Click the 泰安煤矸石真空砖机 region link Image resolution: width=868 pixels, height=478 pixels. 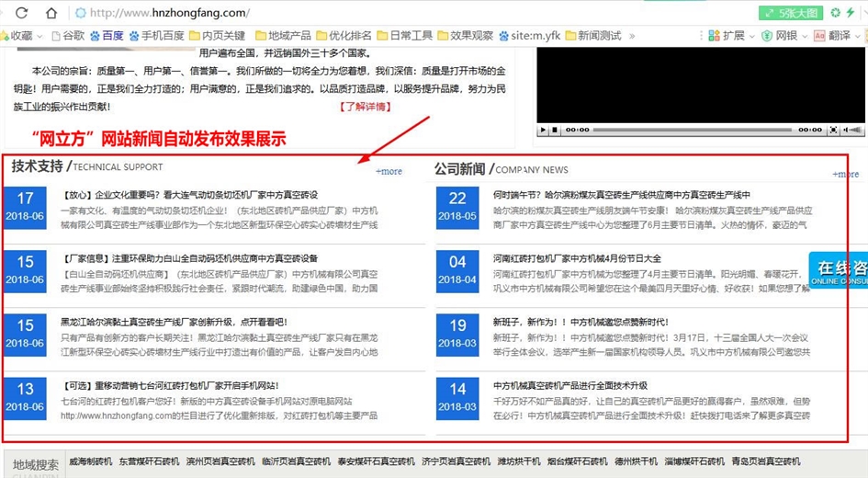(x=377, y=461)
